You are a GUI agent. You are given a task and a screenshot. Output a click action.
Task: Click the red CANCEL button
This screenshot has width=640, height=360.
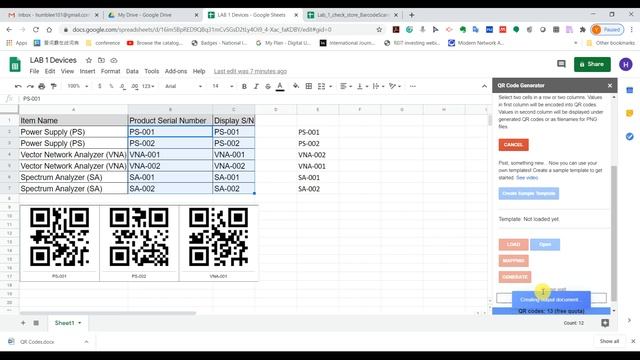click(x=513, y=144)
